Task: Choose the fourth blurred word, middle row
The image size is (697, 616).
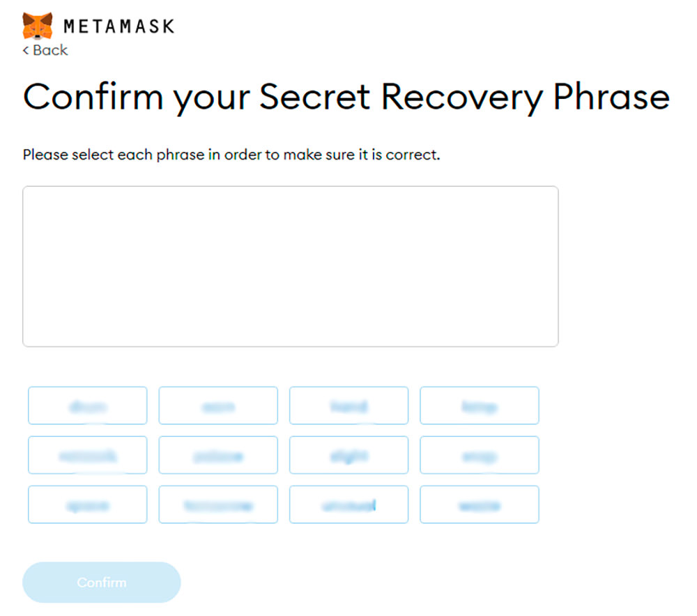Action: (x=480, y=455)
